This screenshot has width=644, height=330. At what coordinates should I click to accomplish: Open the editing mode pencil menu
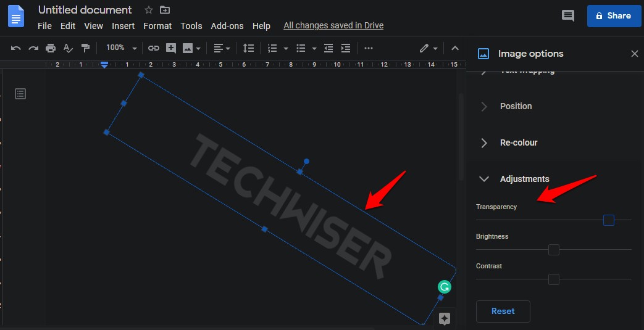pyautogui.click(x=429, y=49)
